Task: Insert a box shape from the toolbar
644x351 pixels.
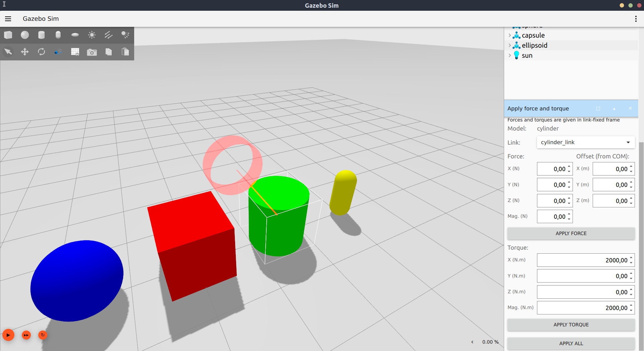Action: [8, 35]
